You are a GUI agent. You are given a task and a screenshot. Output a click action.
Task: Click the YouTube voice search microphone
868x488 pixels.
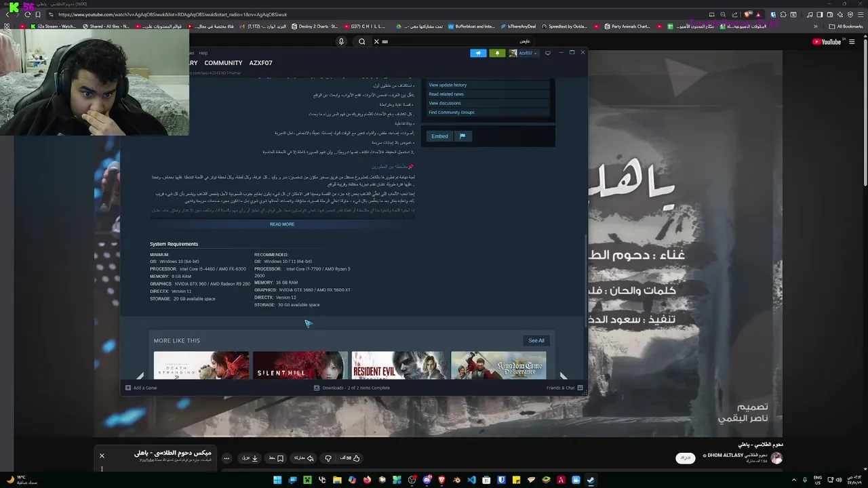(x=341, y=41)
